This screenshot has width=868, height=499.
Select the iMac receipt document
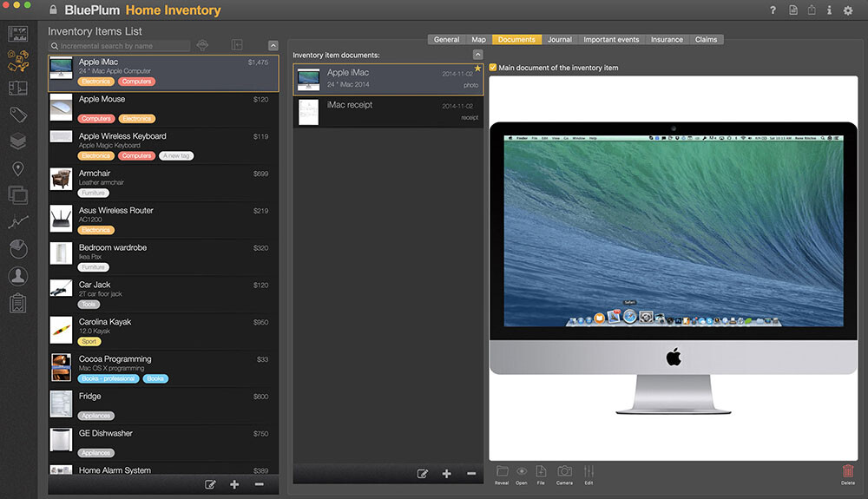(388, 111)
